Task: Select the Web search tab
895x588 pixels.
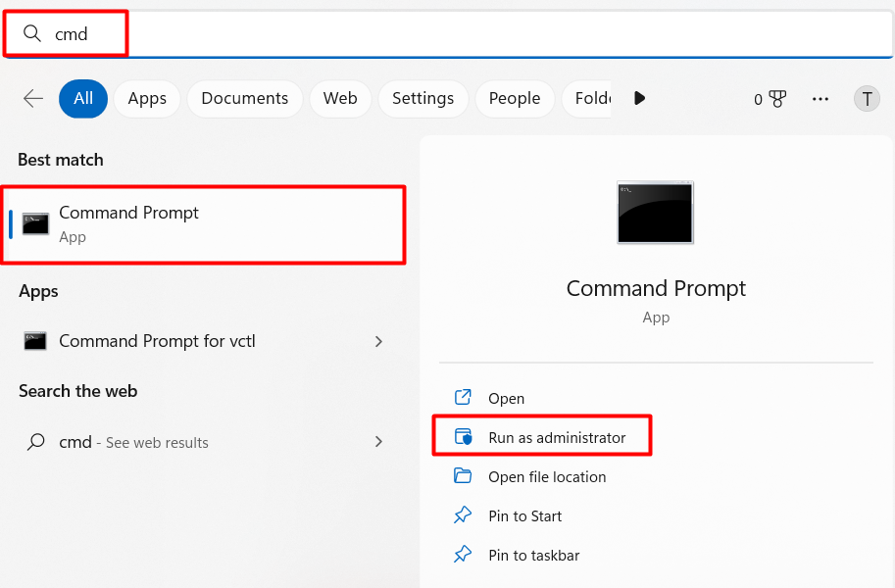Action: pos(339,98)
